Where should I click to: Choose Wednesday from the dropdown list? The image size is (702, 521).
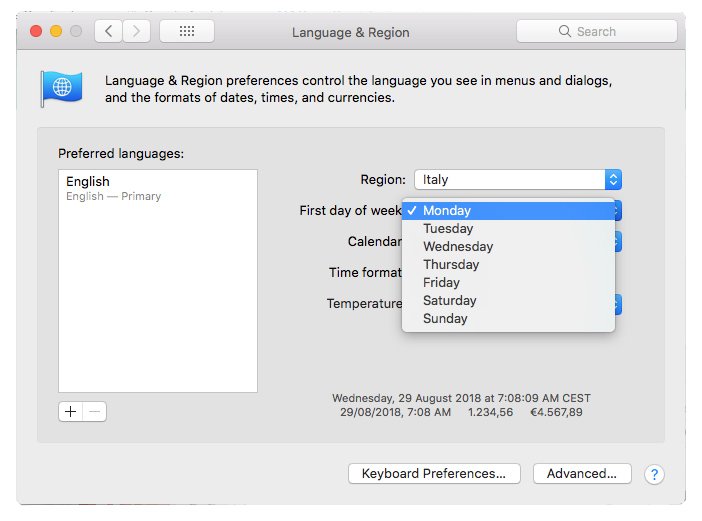point(458,247)
